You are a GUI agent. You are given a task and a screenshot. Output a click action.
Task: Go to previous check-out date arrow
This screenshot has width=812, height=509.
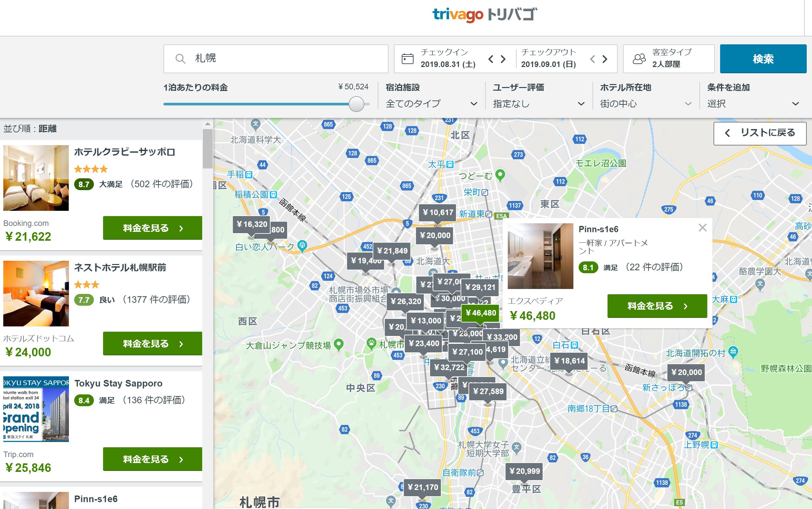click(593, 59)
